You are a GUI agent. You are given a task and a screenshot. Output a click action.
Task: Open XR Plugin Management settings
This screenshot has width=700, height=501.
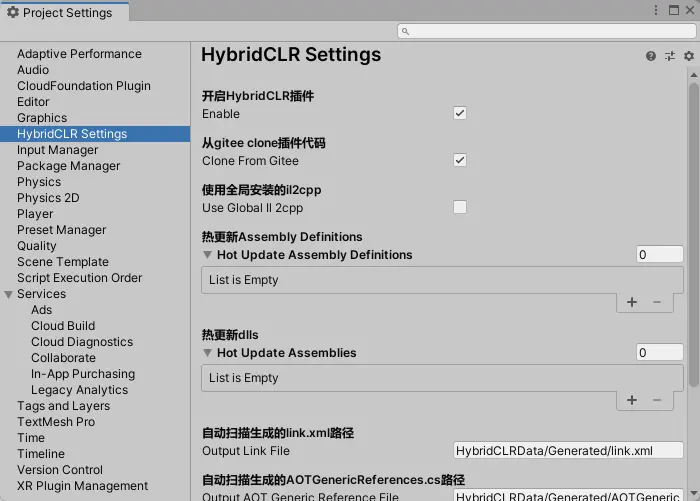82,486
